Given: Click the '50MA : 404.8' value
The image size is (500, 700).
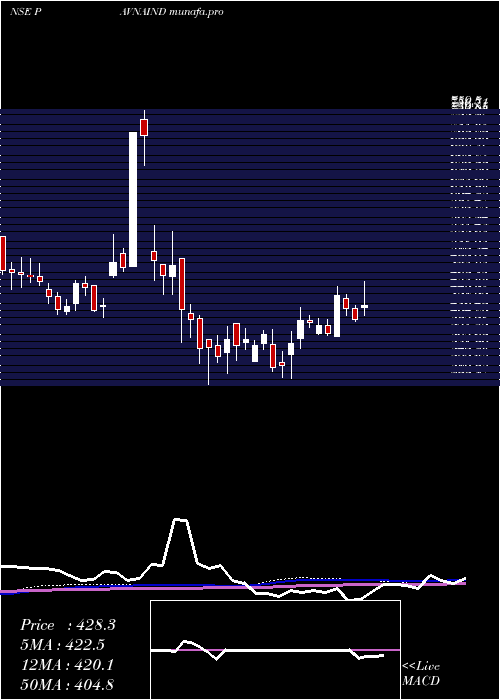Looking at the screenshot, I should [x=67, y=685].
